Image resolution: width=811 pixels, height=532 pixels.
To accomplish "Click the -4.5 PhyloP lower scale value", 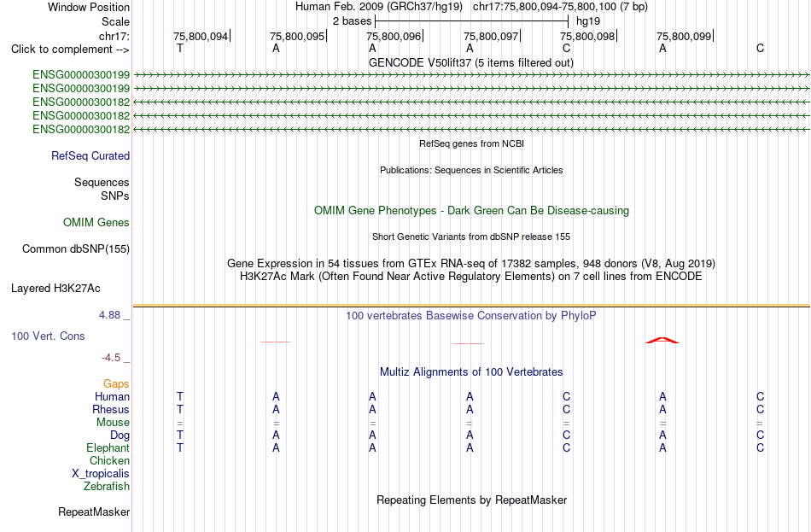I will (x=111, y=358).
